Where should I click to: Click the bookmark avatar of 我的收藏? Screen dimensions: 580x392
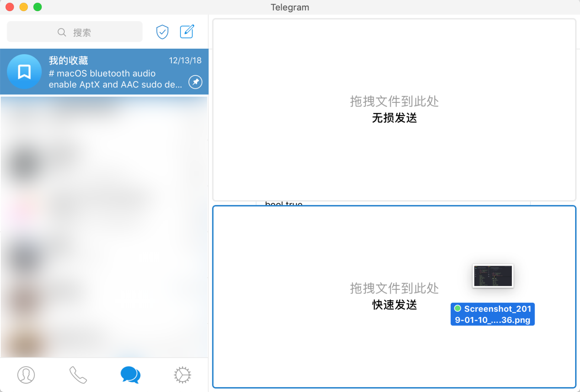(25, 72)
